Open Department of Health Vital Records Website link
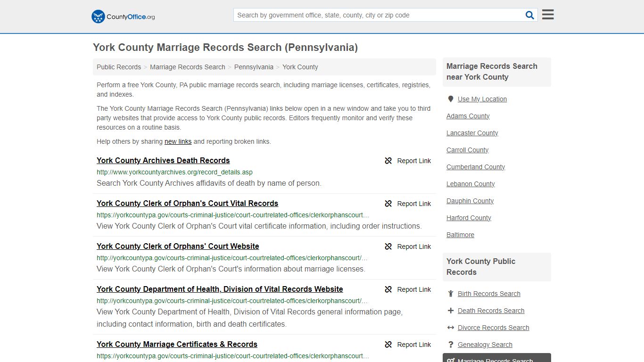The height and width of the screenshot is (362, 644). pos(220,289)
